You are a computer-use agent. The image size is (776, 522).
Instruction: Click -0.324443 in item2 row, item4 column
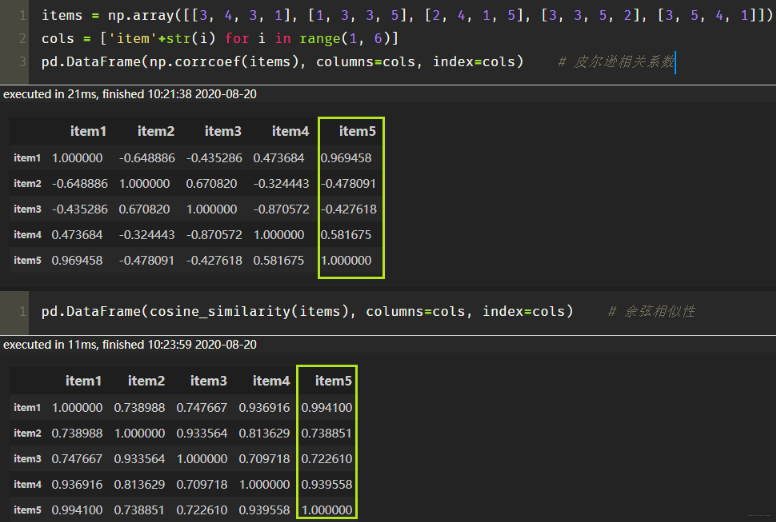pyautogui.click(x=282, y=184)
